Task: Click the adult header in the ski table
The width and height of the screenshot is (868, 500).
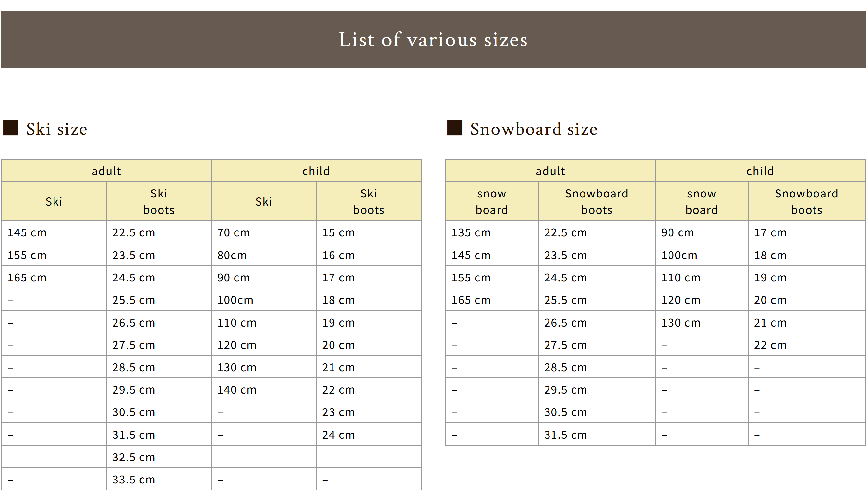Action: pyautogui.click(x=106, y=171)
